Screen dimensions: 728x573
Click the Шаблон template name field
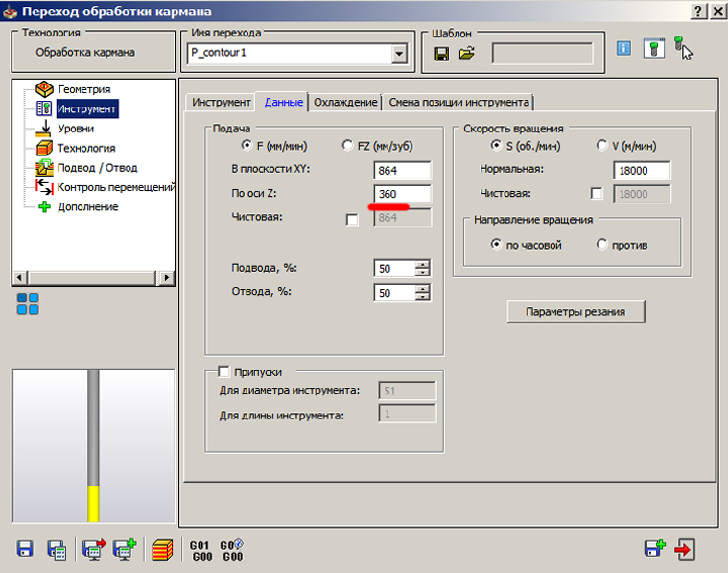542,54
